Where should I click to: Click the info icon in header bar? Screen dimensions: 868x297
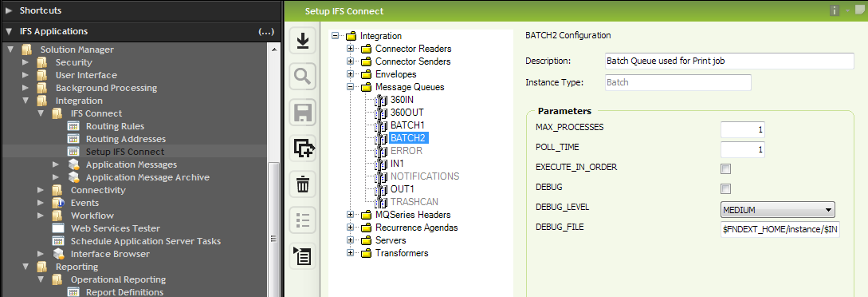pyautogui.click(x=835, y=10)
